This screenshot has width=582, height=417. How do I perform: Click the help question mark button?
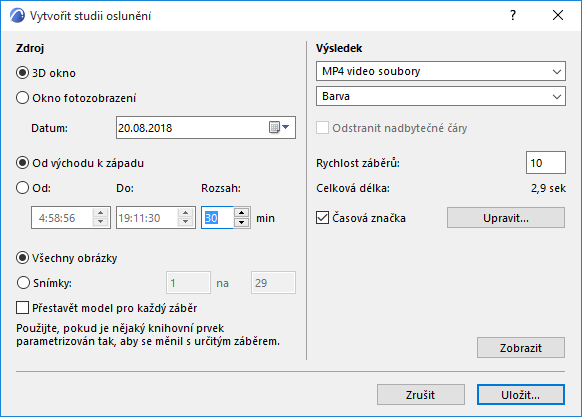pos(513,15)
